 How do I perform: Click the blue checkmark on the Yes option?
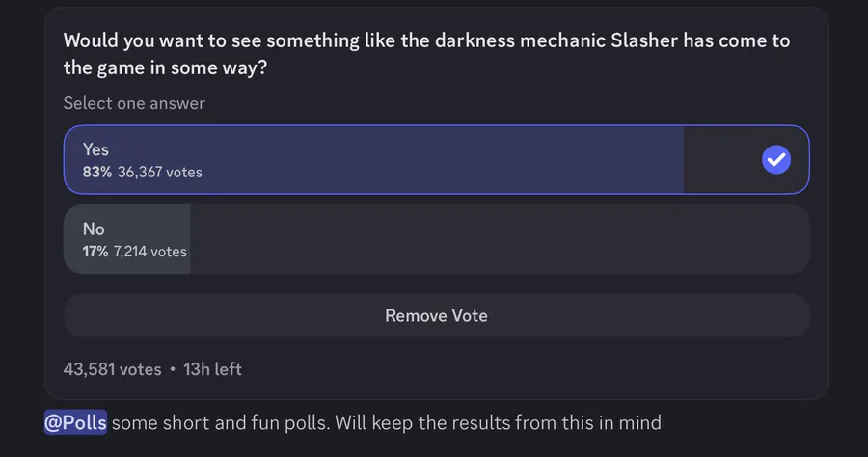[x=775, y=160]
